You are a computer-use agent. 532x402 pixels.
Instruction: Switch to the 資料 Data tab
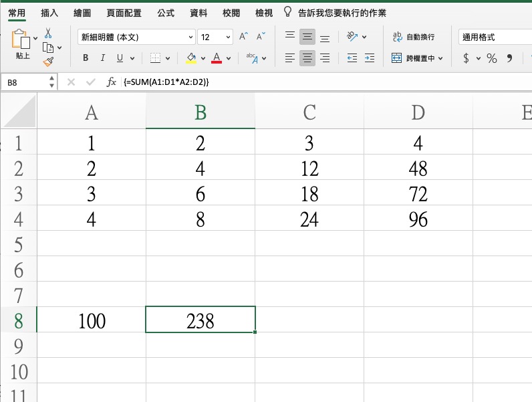point(198,13)
